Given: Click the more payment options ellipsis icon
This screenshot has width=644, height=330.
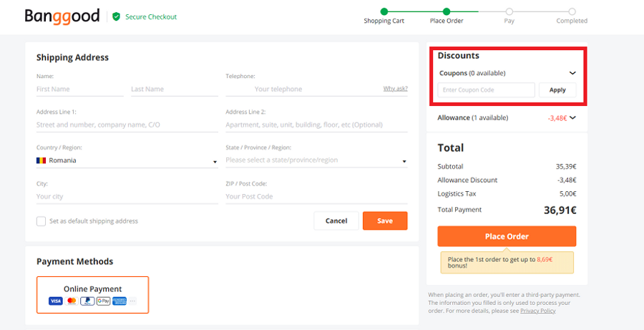Looking at the screenshot, I should coord(132,301).
